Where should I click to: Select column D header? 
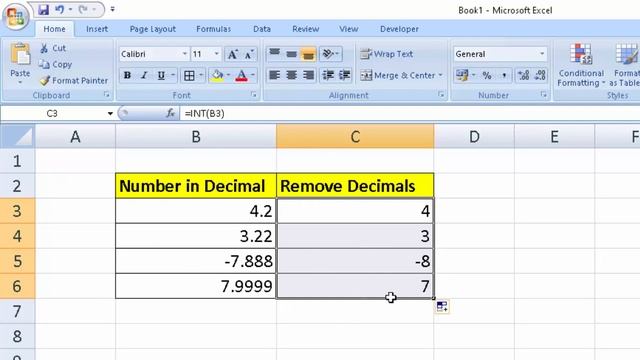click(x=474, y=136)
